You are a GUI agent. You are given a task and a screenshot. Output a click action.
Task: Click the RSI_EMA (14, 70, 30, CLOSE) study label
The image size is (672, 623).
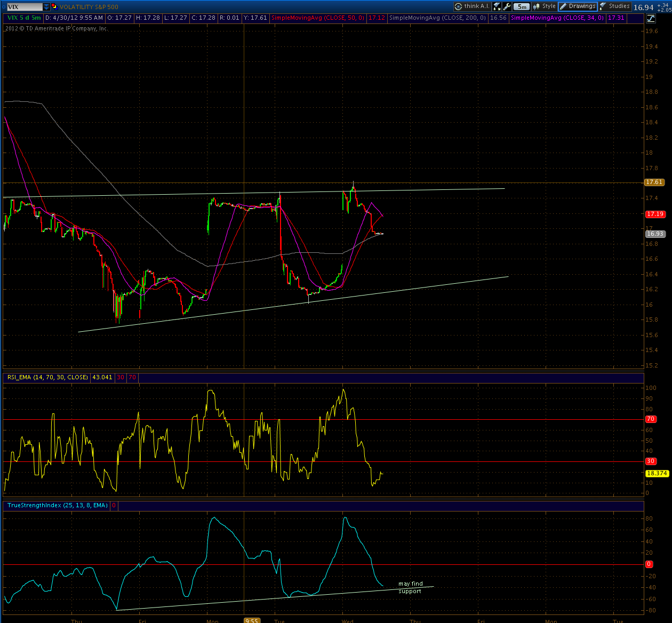click(47, 377)
